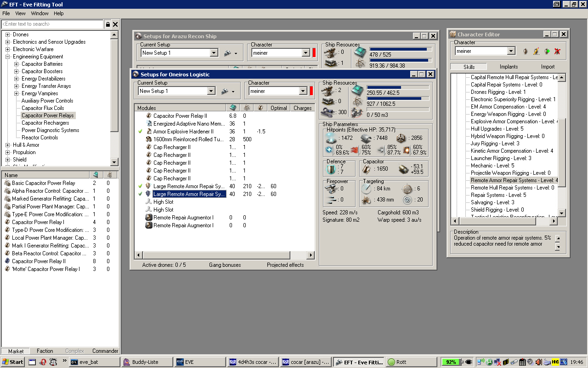Open the View menu
The image size is (588, 368).
click(20, 13)
